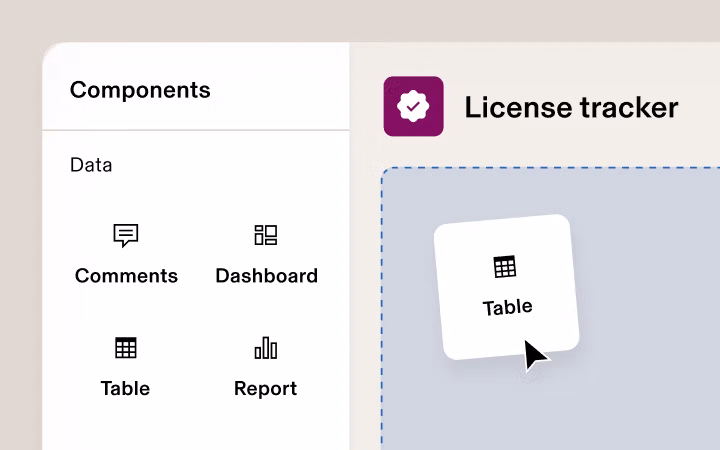The height and width of the screenshot is (450, 720).
Task: Click the Comments label in the Data section
Action: click(x=126, y=276)
